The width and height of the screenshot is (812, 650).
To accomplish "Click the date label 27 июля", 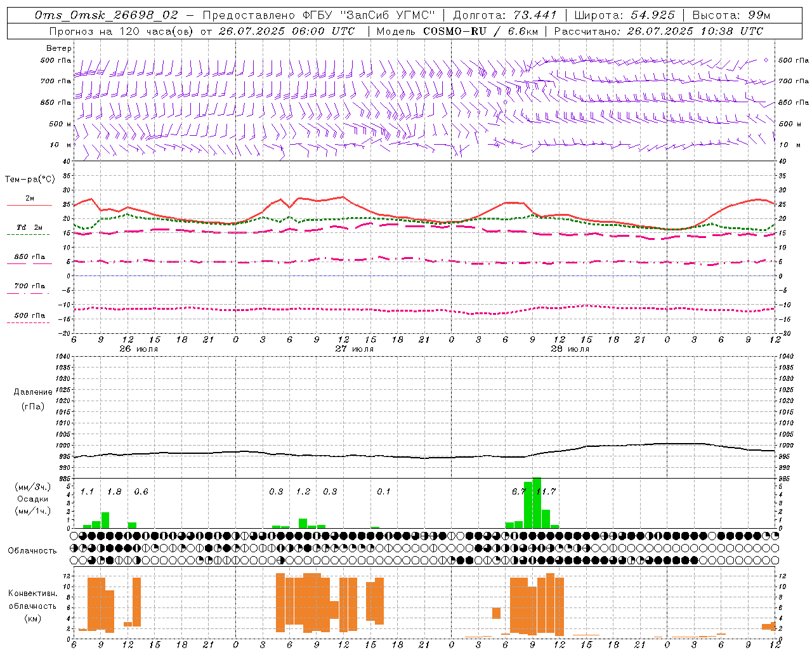I will pos(355,349).
